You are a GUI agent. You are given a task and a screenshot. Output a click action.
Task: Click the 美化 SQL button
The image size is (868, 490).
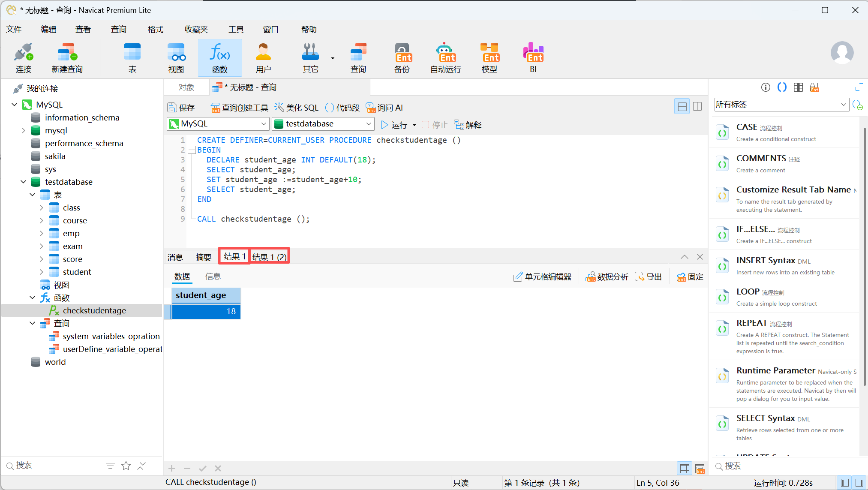pyautogui.click(x=297, y=108)
